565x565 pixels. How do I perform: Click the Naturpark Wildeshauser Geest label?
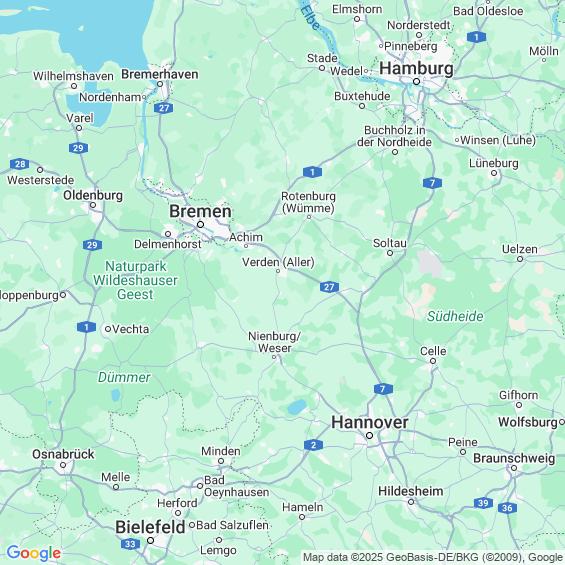coord(135,280)
